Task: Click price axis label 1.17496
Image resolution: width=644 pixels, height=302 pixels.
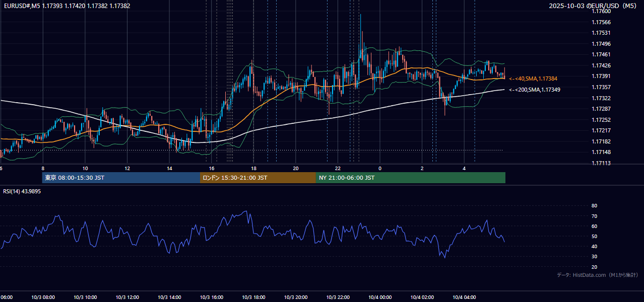Action: (x=601, y=44)
